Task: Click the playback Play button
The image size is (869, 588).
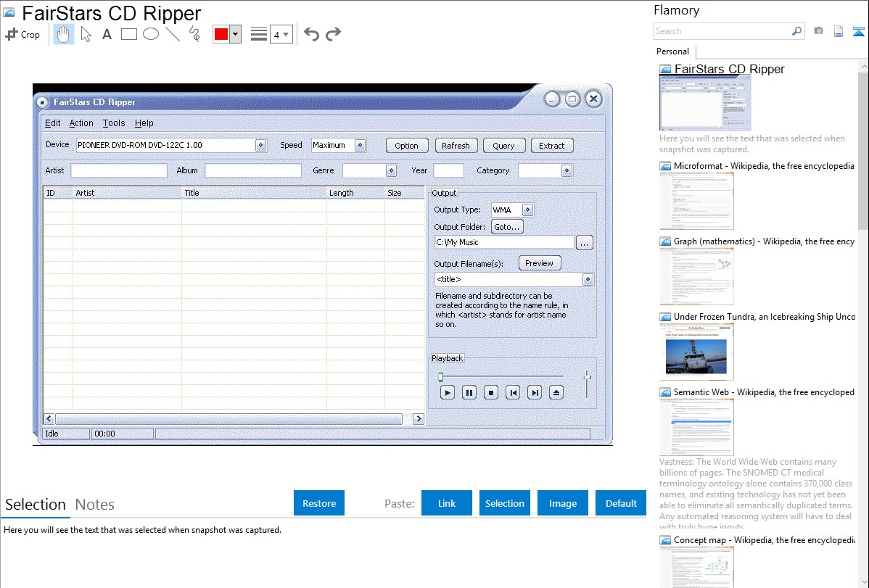Action: pos(448,393)
